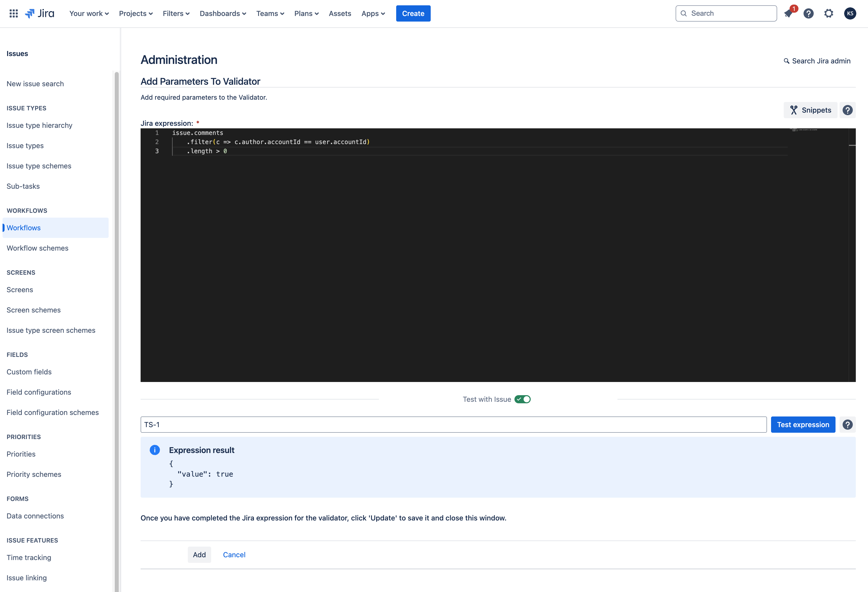Open the settings gear icon
The width and height of the screenshot is (868, 592).
[828, 14]
